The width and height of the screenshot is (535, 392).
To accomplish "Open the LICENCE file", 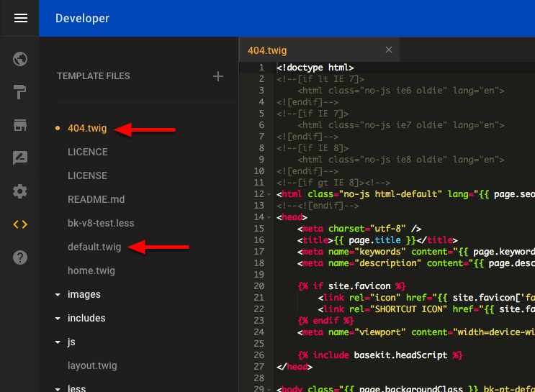I will point(88,152).
